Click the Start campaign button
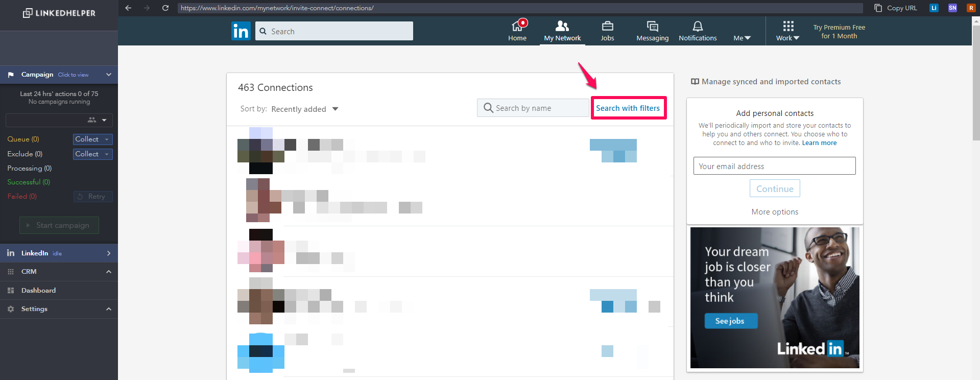This screenshot has height=380, width=980. [x=59, y=225]
